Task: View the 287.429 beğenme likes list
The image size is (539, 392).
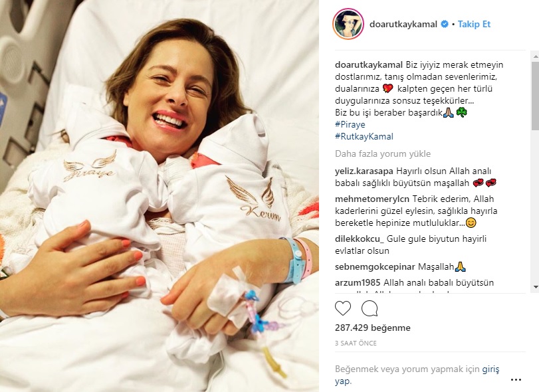Action: (x=373, y=328)
